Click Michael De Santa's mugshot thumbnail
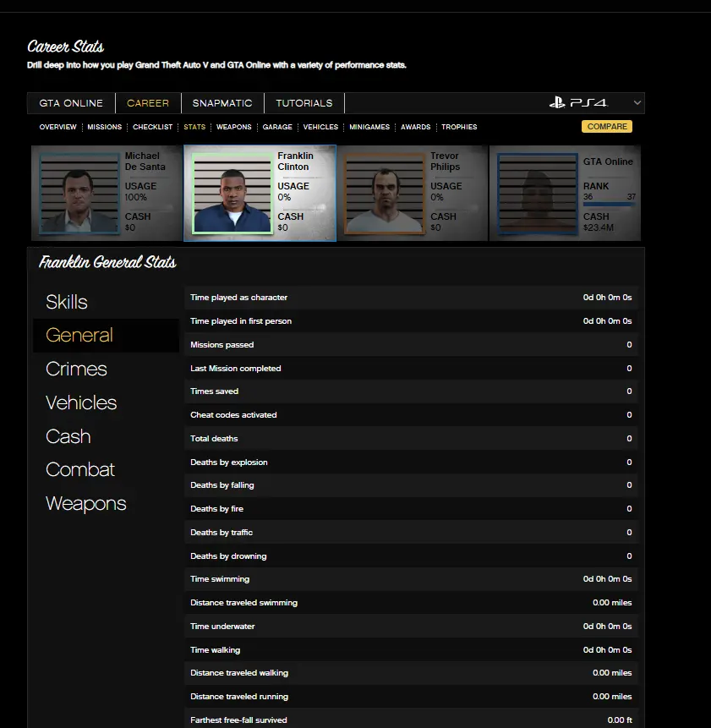Screen dimensions: 711x728 click(79, 192)
